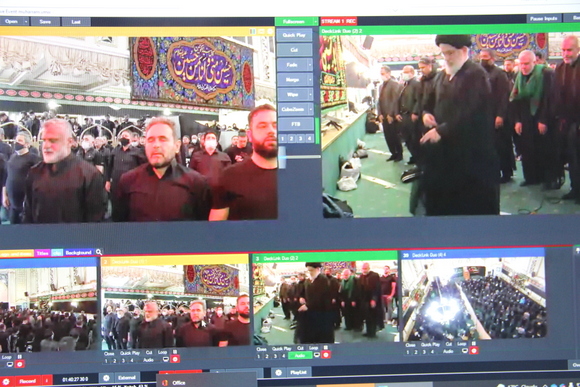Viewport: 580px width, 387px height.
Task: Click Office icon in taskbar popup
Action: point(165,383)
